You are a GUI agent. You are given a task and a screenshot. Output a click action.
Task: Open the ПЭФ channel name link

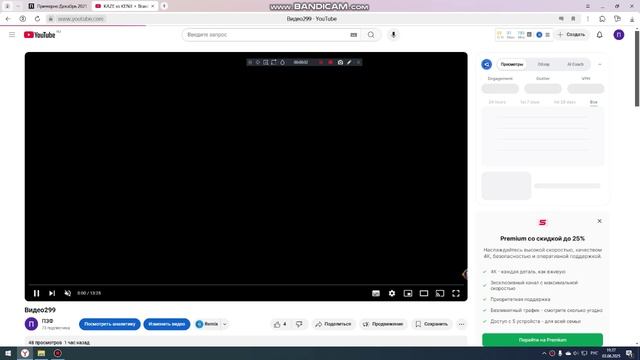coord(47,321)
